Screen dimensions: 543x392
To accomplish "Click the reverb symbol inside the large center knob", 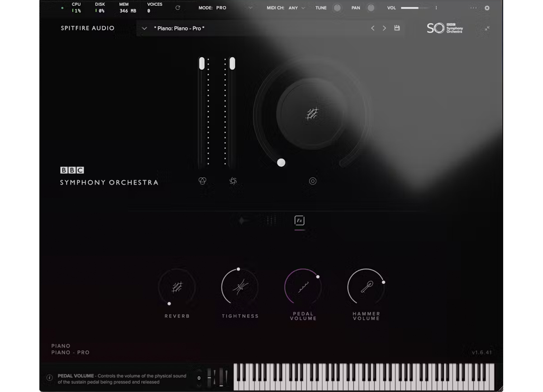I will click(x=312, y=114).
